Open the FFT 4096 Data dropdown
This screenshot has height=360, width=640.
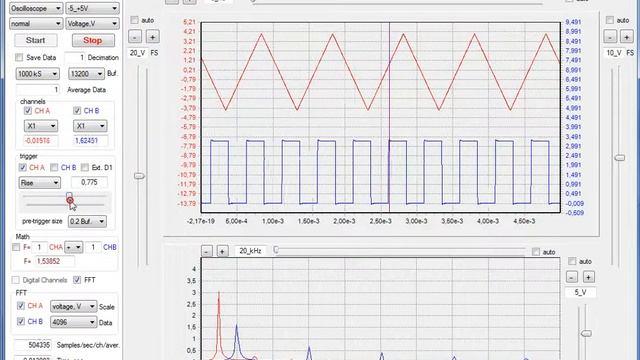pyautogui.click(x=73, y=322)
